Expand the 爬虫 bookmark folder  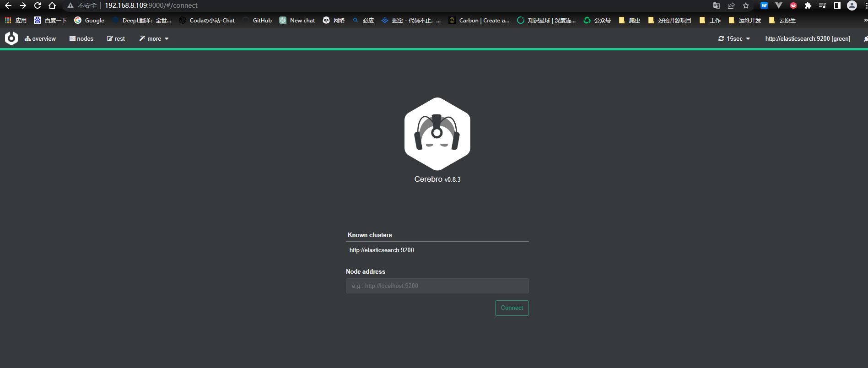(629, 20)
